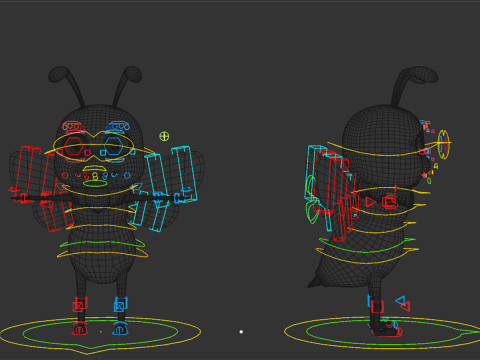The width and height of the screenshot is (480, 360).
Task: Select the blue ankle box control in front view
Action: tap(120, 304)
